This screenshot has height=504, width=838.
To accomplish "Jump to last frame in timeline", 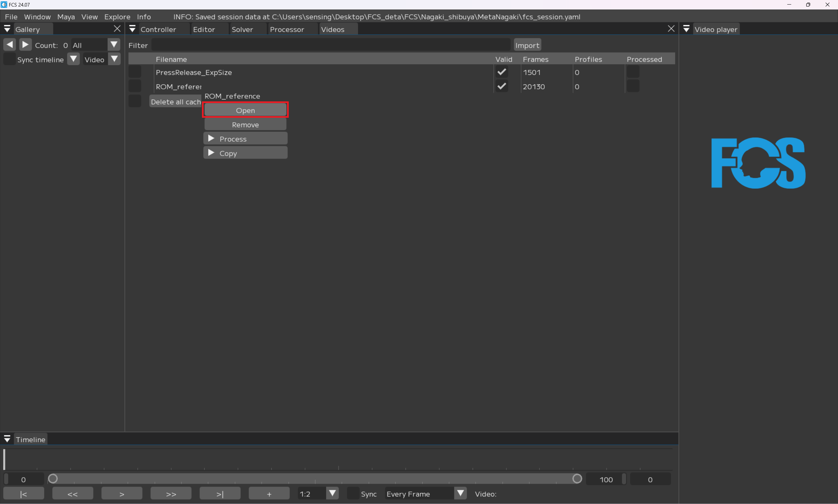I will [220, 494].
